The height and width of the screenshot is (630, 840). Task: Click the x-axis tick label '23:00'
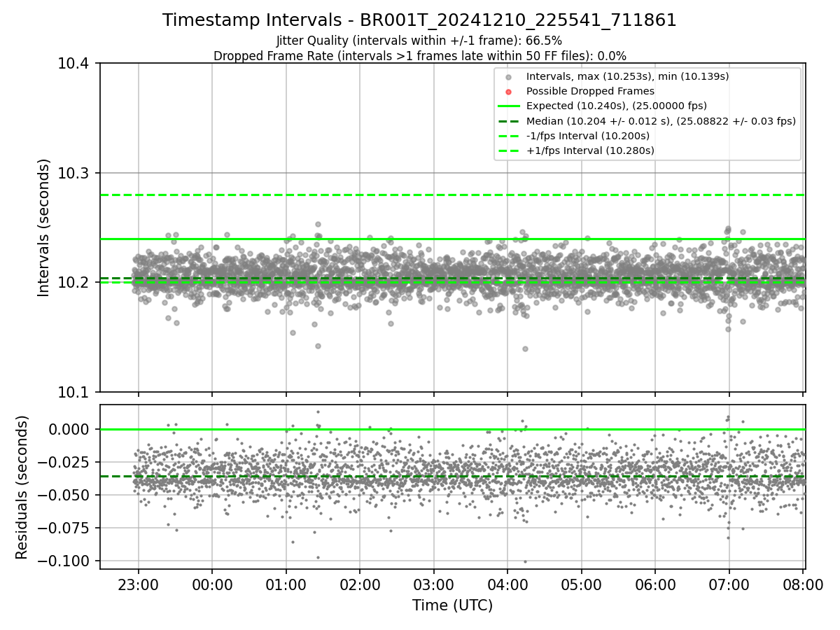[138, 584]
